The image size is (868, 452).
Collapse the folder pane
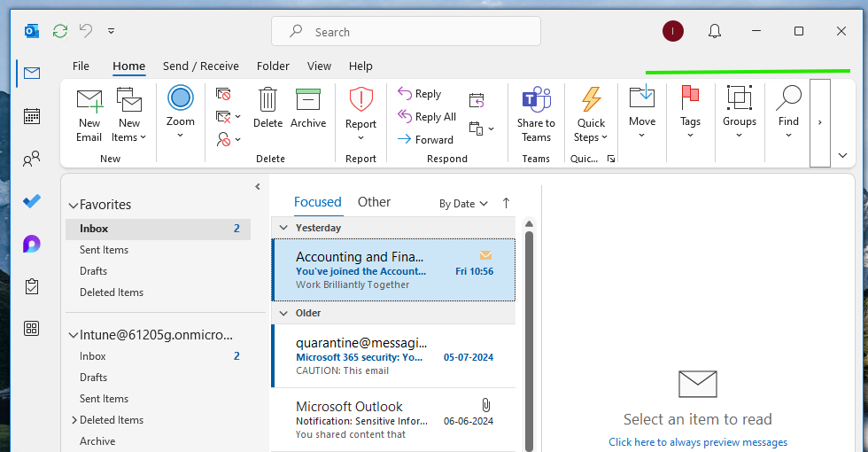point(258,187)
